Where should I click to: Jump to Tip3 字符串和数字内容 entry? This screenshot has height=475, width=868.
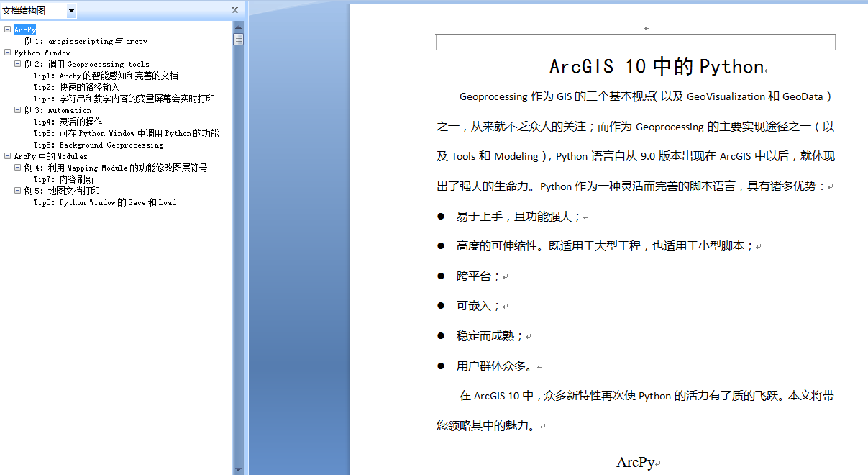tap(124, 99)
